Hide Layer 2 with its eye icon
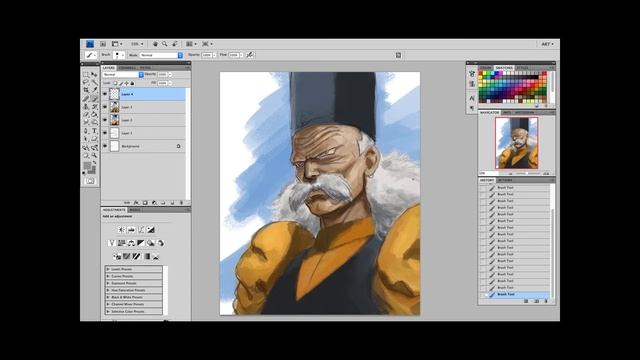Image resolution: width=640 pixels, height=360 pixels. (105, 120)
